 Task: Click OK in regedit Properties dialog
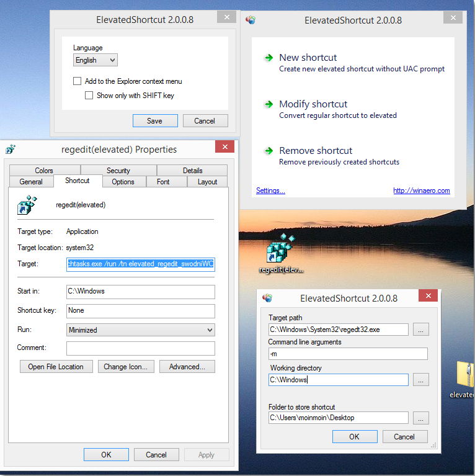tap(106, 454)
